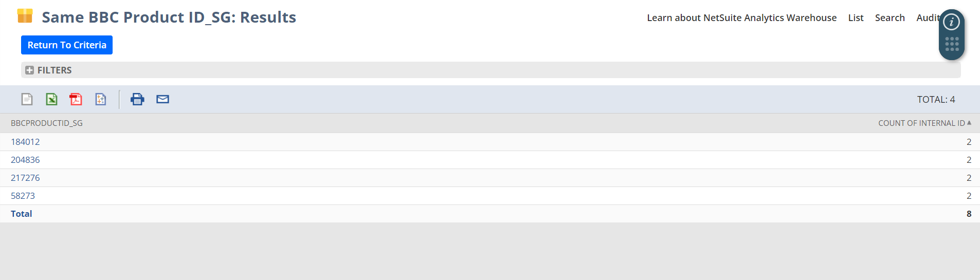Viewport: 980px width, 280px height.
Task: Open product ID 217276 results
Action: click(25, 178)
